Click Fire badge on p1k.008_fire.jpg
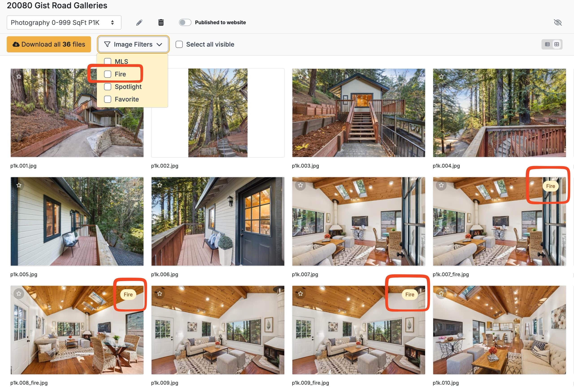Viewport: 574px width, 392px height. tap(128, 295)
